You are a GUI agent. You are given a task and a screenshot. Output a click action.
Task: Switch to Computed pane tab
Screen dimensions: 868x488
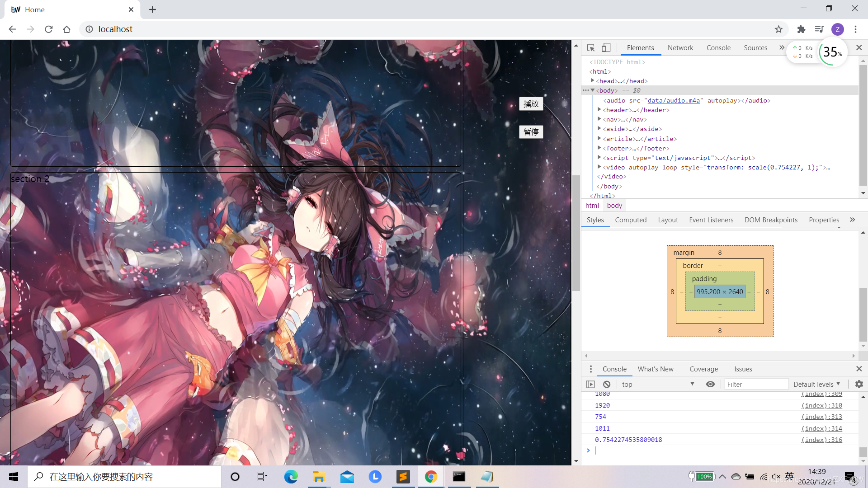tap(631, 220)
